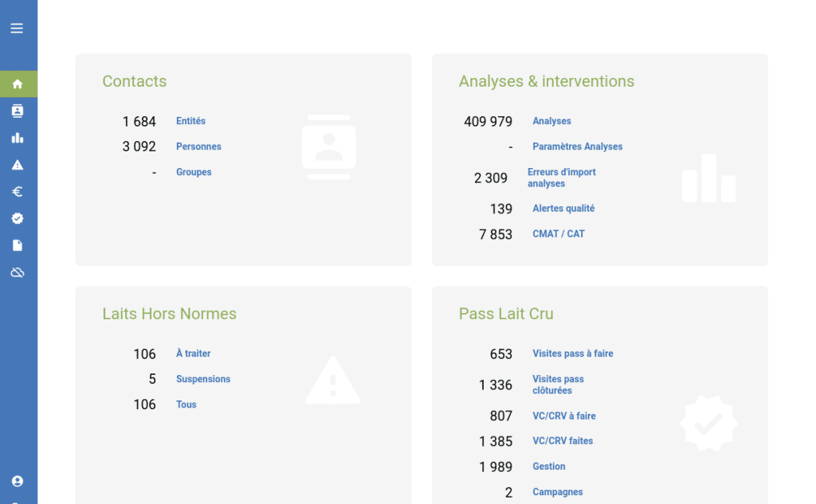Screen dimensions: 816x504
Task: Click the cloud-off sidebar icon
Action: 18,272
